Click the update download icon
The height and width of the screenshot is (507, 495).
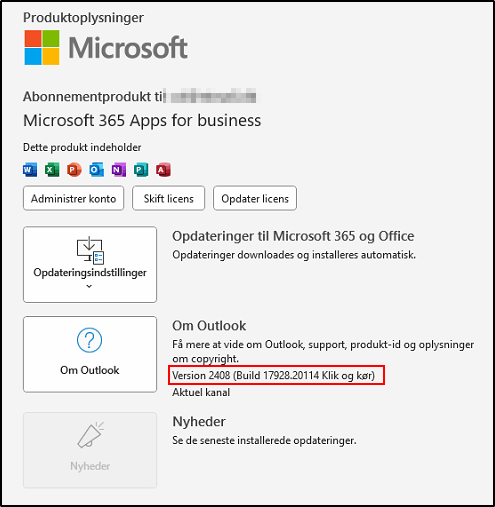(90, 250)
